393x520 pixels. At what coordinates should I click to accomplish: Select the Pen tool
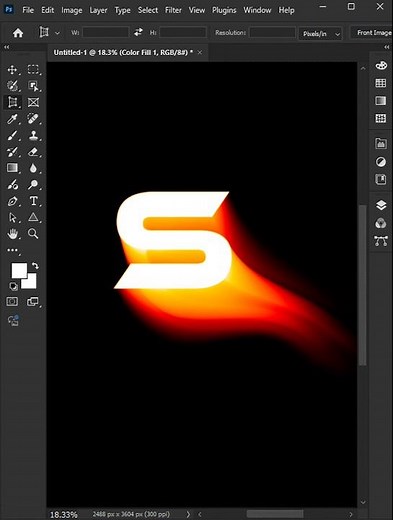(x=12, y=201)
